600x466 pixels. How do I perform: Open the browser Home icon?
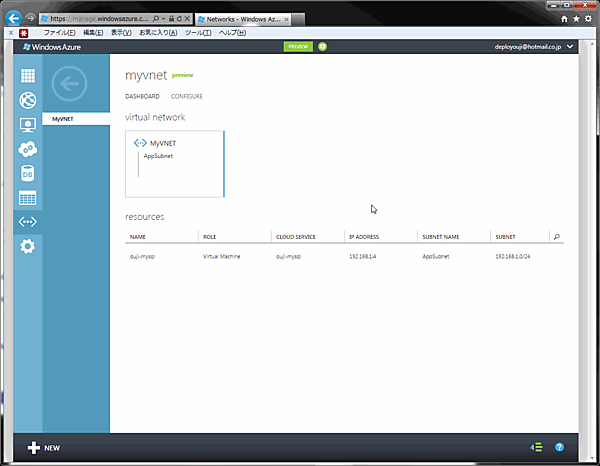[564, 19]
